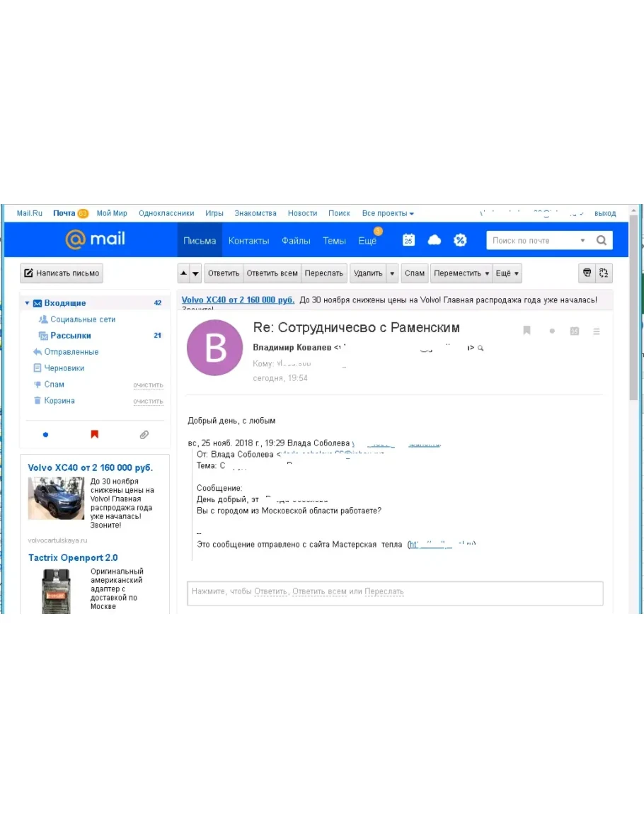
Task: Open the Файлы tab
Action: point(296,241)
